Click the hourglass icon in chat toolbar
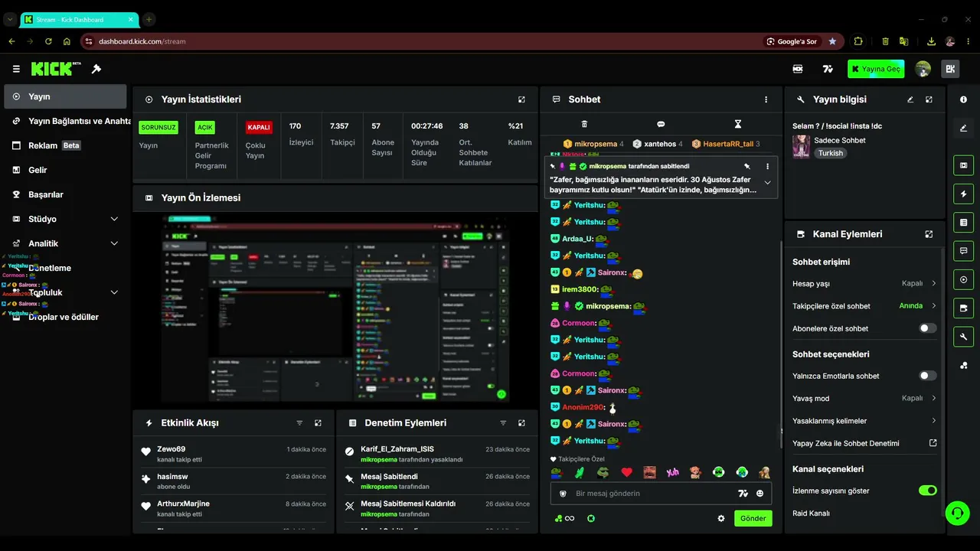The image size is (980, 551). pyautogui.click(x=738, y=124)
